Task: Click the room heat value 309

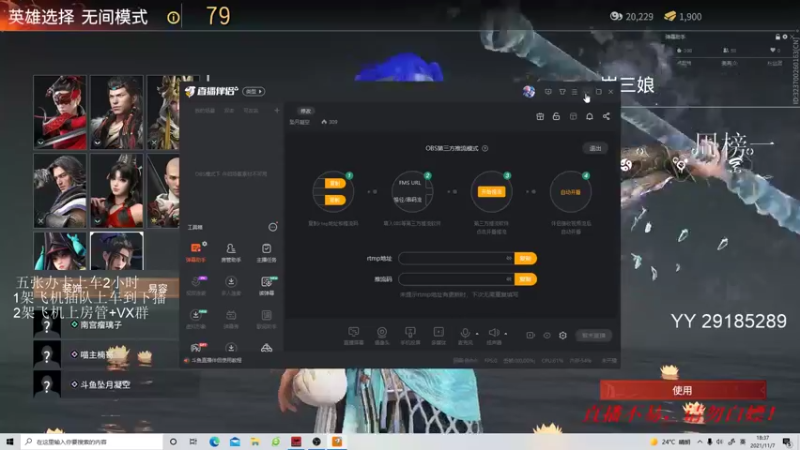Action: coord(330,122)
